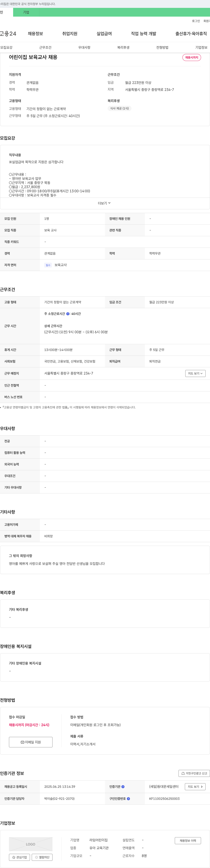Jump to the 기업정보 section tab
The width and height of the screenshot is (210, 868).
201,47
